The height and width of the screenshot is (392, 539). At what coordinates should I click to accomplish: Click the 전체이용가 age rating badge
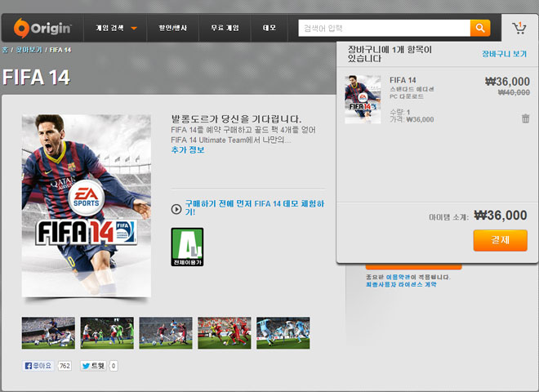[x=187, y=247]
